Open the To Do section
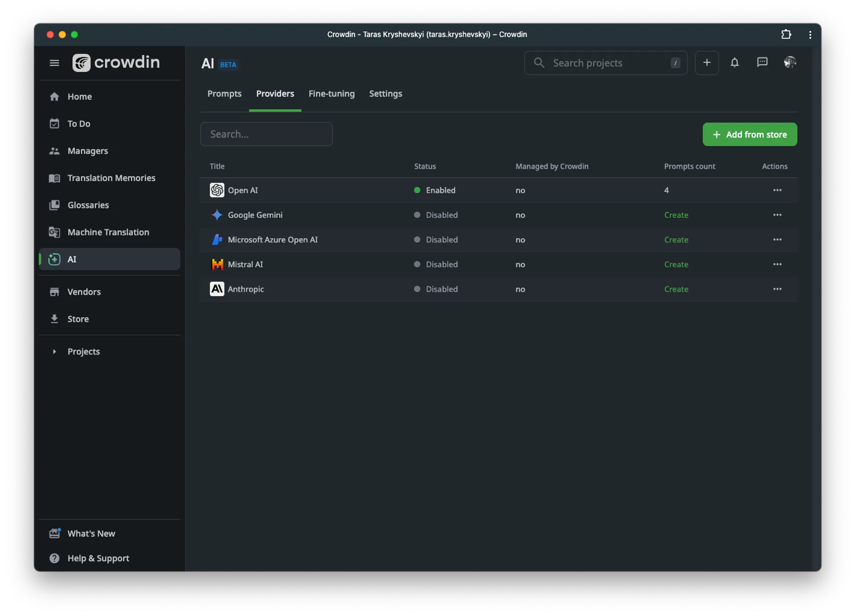The height and width of the screenshot is (616, 855). pos(110,124)
